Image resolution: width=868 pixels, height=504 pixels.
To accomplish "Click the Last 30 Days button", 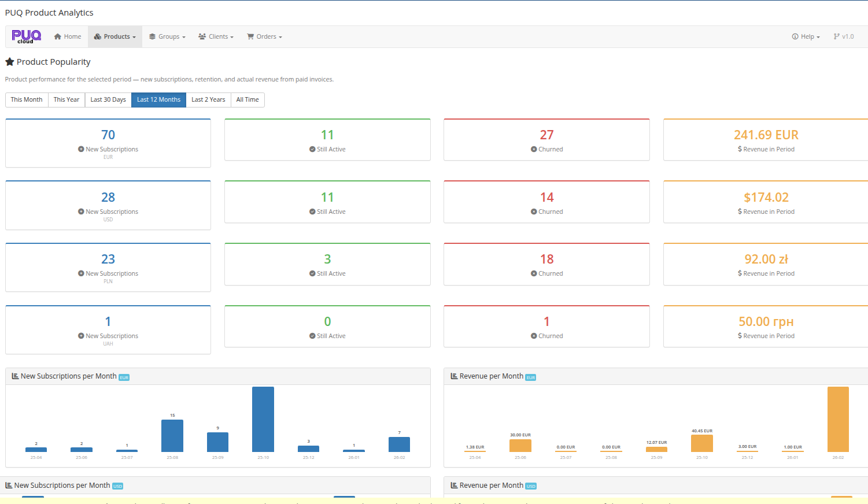I will pyautogui.click(x=108, y=99).
